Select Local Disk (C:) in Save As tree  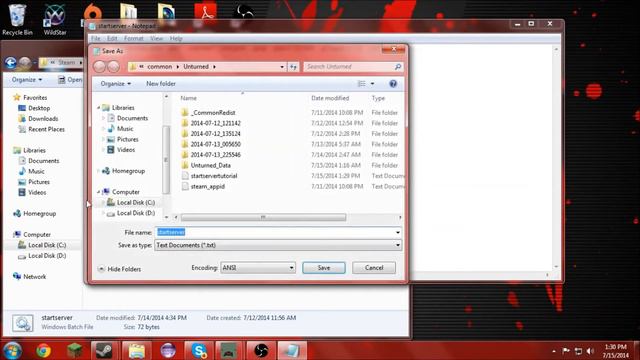coord(131,202)
